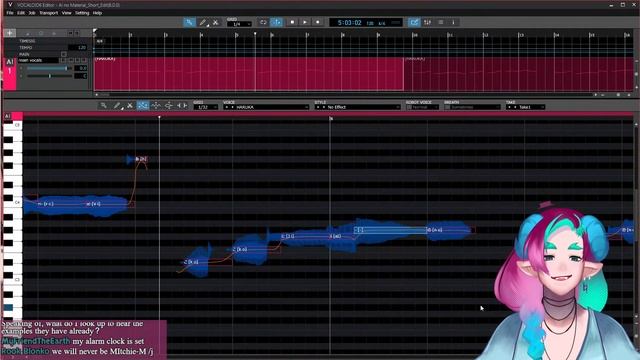Screen dimensions: 640x360
Task: Open the Edit menu
Action: pyautogui.click(x=21, y=13)
